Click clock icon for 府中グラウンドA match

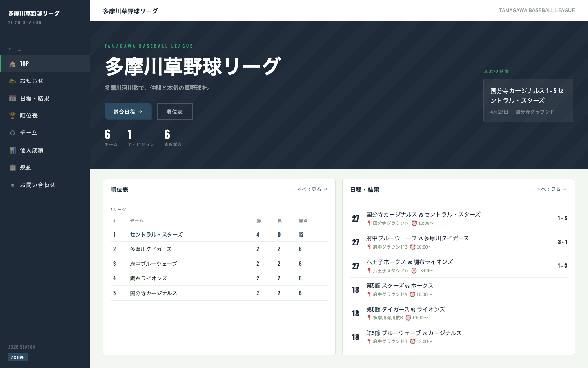412,294
